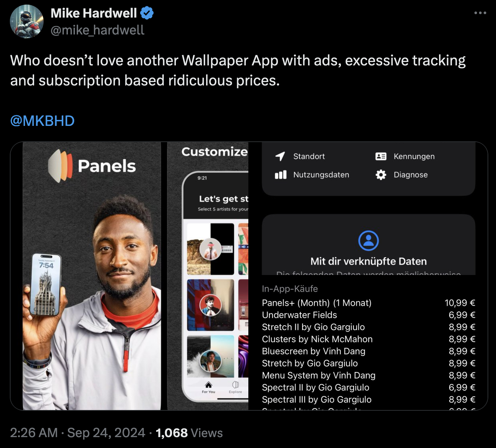The height and width of the screenshot is (448, 496).
Task: Tap the Explore tab in phone mockup
Action: coord(235,387)
